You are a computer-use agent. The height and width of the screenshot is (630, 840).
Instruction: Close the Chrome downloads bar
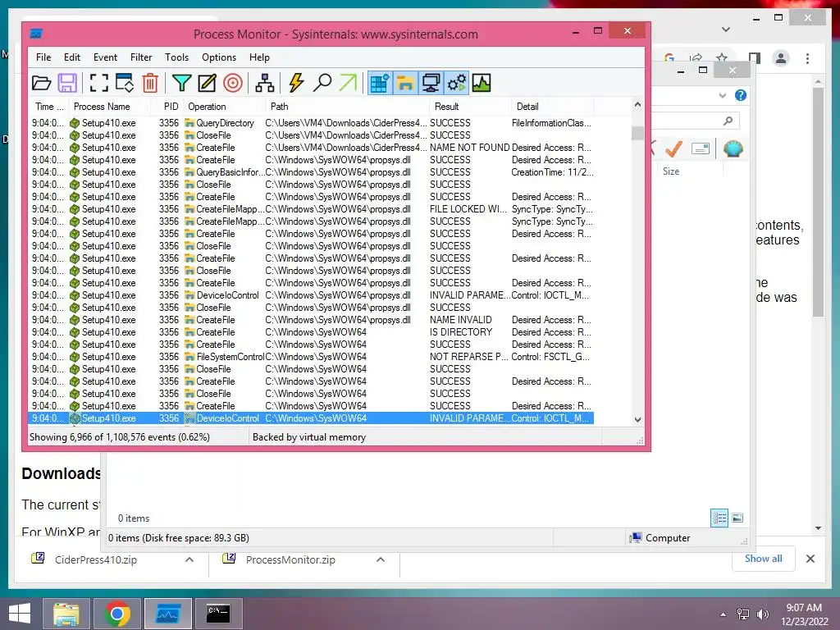coord(810,559)
